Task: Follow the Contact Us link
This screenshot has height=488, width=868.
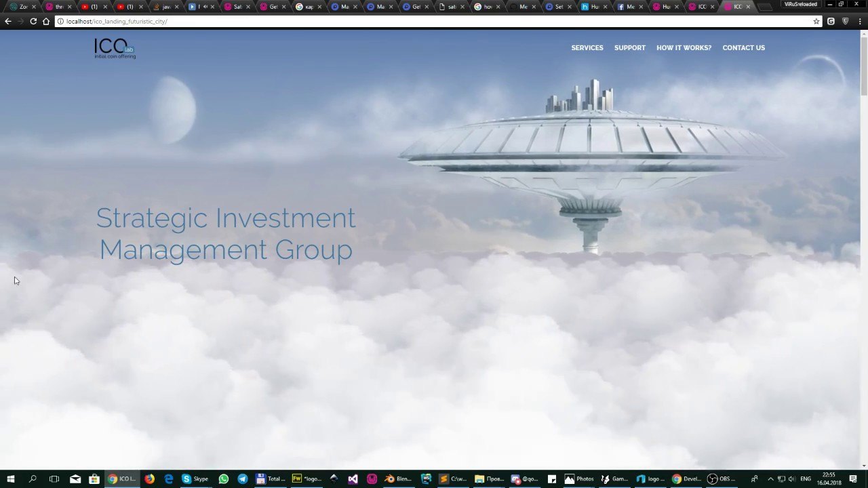Action: click(743, 48)
